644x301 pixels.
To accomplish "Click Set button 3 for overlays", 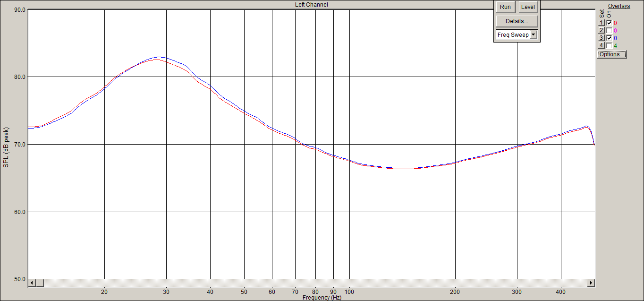I will [602, 38].
